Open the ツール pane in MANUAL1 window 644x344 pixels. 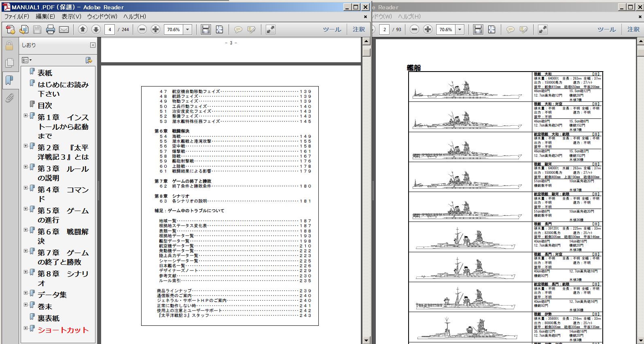click(x=332, y=30)
